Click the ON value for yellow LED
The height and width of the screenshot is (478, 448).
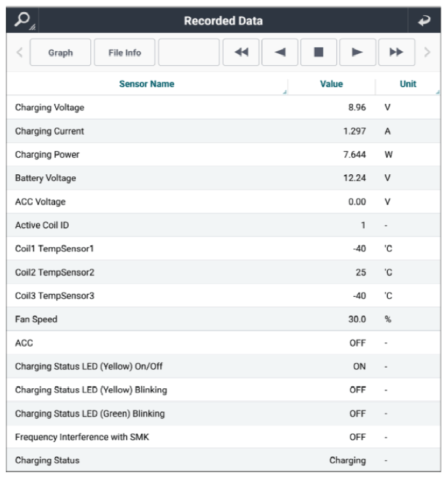pyautogui.click(x=360, y=367)
